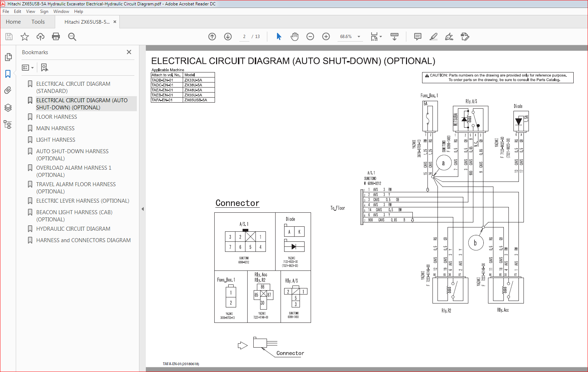The height and width of the screenshot is (372, 588).
Task: Click the Connector heading in the diagram
Action: (237, 203)
